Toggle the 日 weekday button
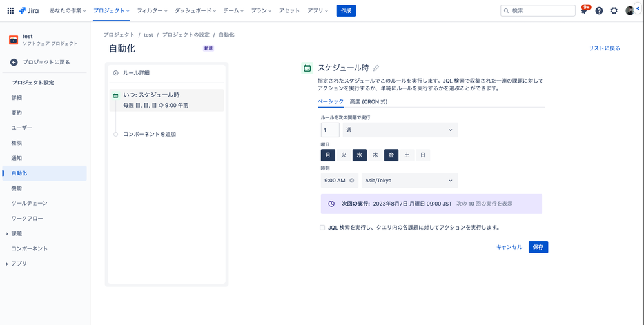 coord(423,155)
